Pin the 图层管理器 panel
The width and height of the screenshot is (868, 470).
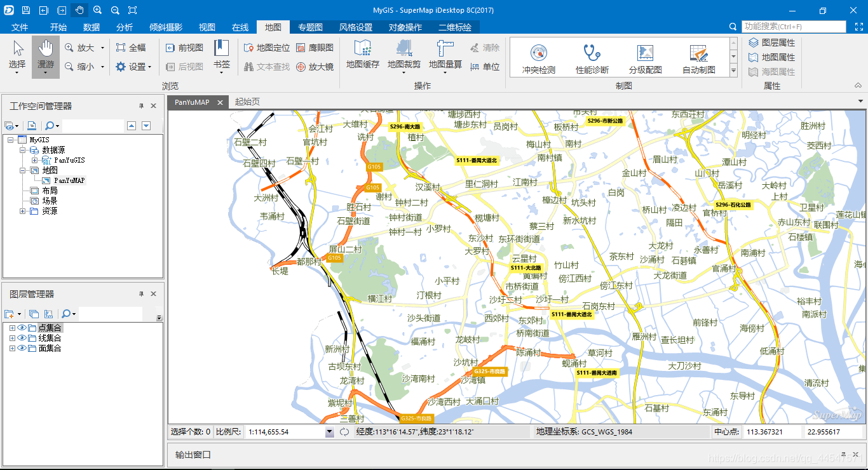click(x=142, y=294)
